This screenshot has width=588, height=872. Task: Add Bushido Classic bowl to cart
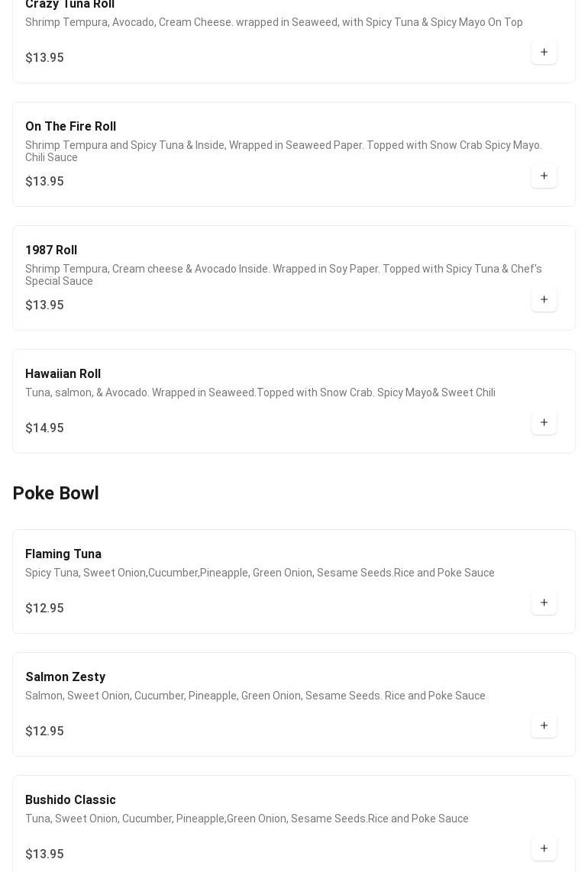pos(544,849)
